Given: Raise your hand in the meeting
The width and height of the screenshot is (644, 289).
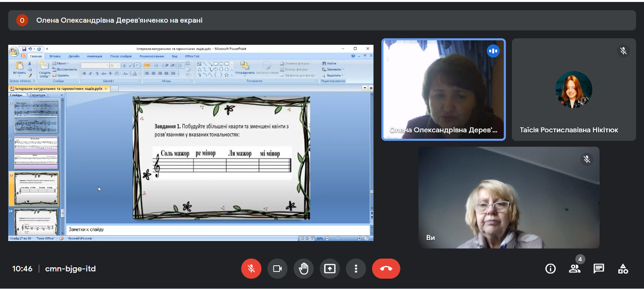Looking at the screenshot, I should coord(304,268).
